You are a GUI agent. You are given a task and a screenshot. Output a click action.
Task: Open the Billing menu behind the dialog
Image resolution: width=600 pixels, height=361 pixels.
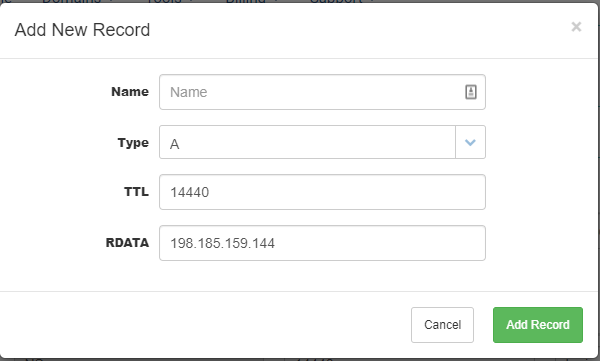(249, 1)
